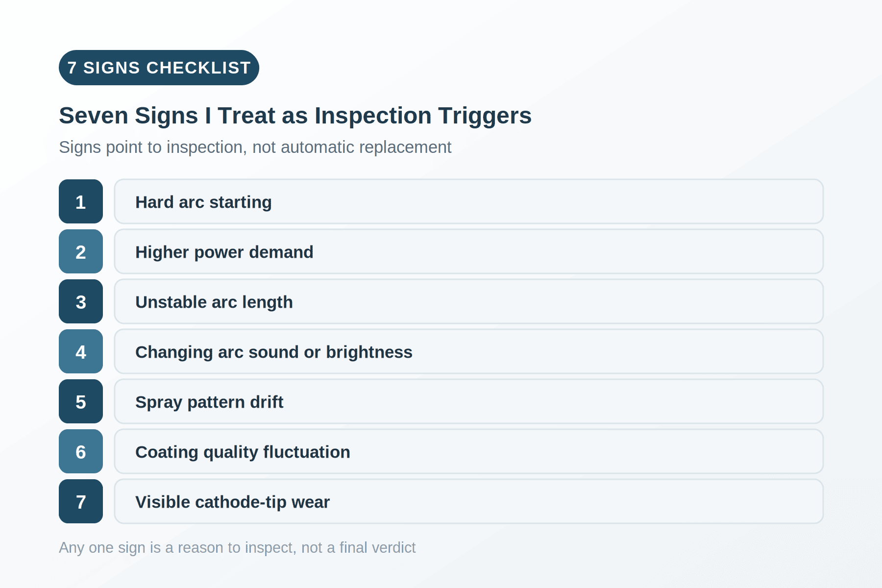Open the Changing arc sound or brightness item

(469, 351)
